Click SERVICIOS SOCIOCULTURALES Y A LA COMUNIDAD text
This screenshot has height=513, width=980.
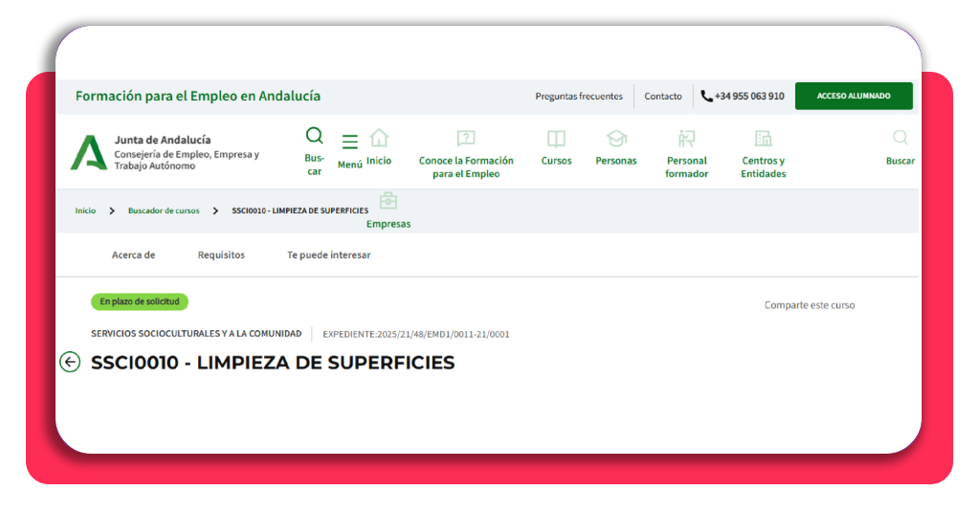point(196,334)
